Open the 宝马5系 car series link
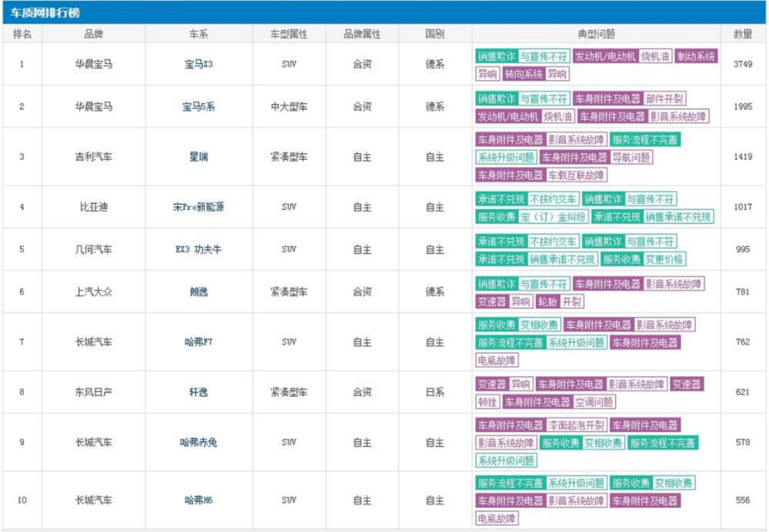769x532 pixels. point(198,106)
